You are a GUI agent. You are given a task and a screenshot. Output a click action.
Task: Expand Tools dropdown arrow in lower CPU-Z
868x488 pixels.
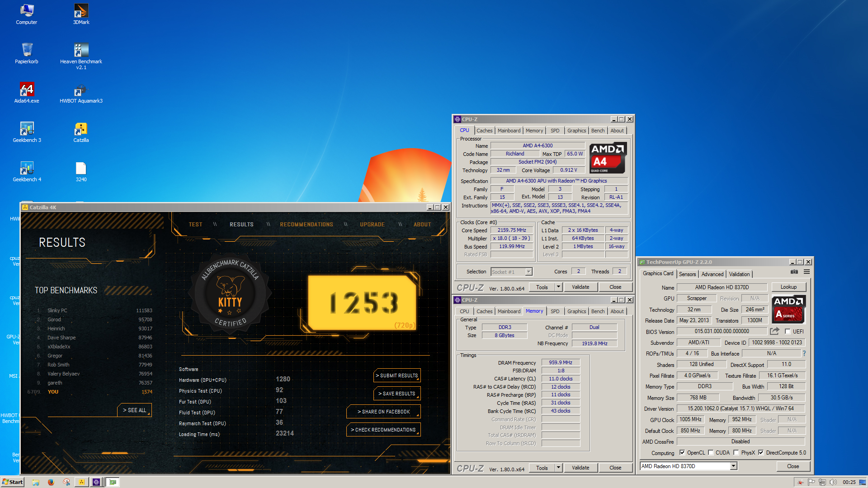click(x=558, y=468)
